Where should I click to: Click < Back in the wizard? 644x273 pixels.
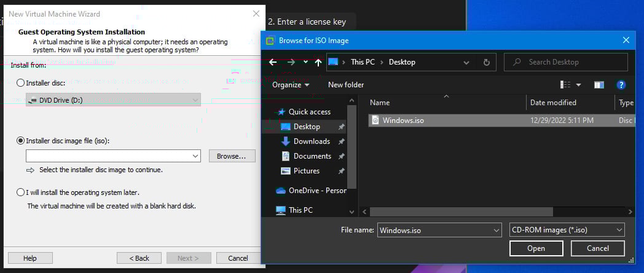(139, 258)
